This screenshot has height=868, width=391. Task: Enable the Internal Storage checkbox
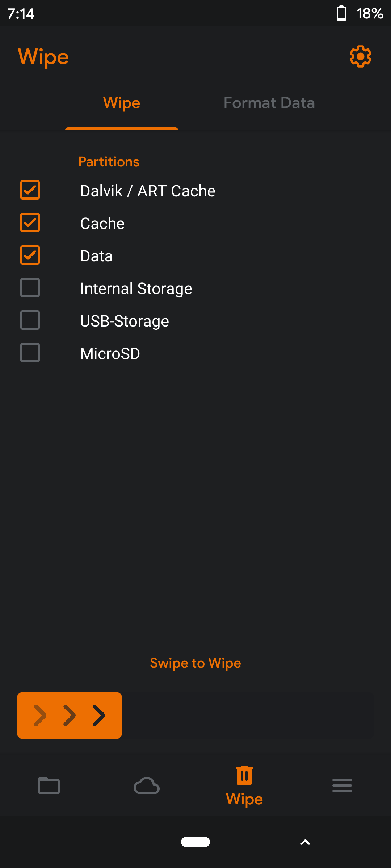pyautogui.click(x=30, y=288)
